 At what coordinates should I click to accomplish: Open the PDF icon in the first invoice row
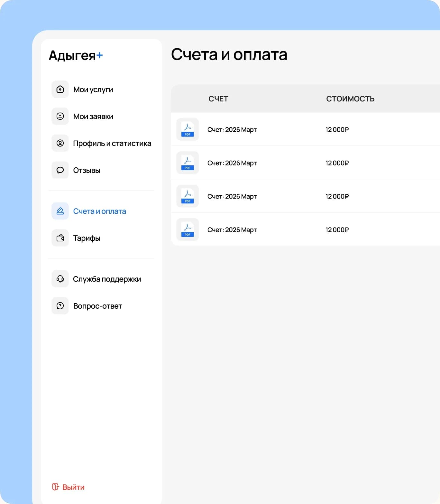tap(188, 129)
